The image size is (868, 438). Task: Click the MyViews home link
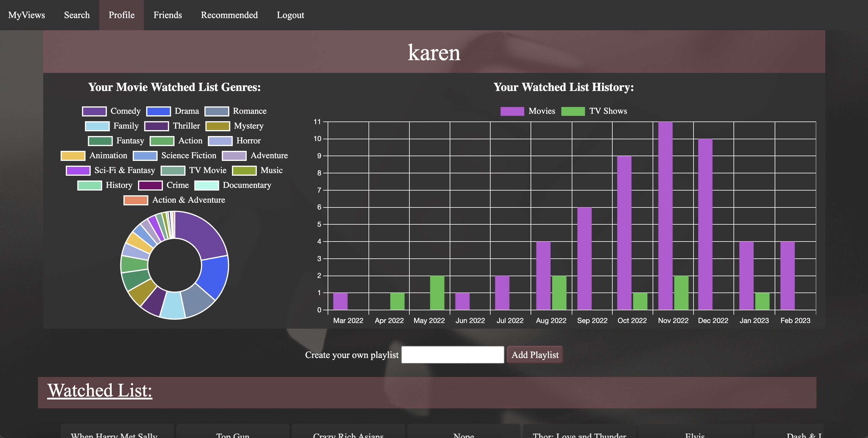click(27, 15)
